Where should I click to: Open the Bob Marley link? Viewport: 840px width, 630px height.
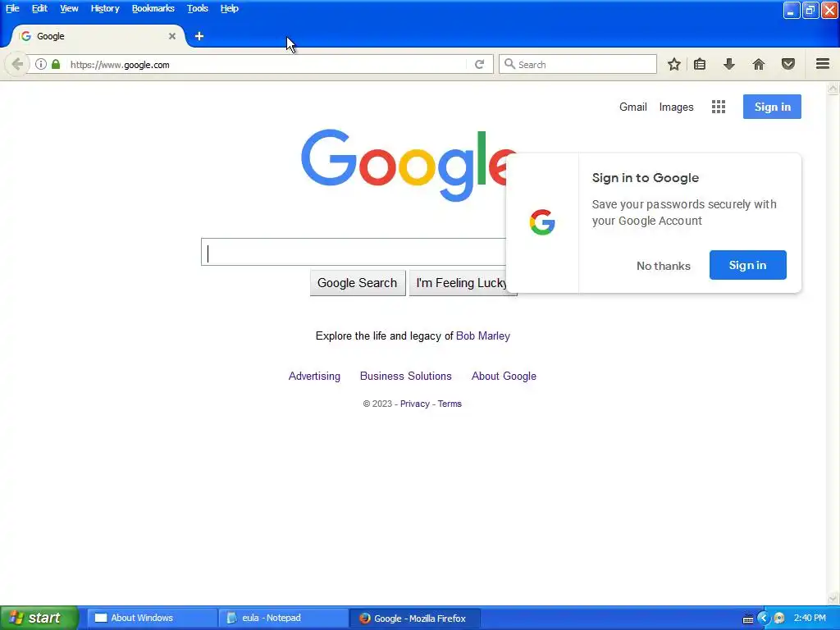pos(482,336)
